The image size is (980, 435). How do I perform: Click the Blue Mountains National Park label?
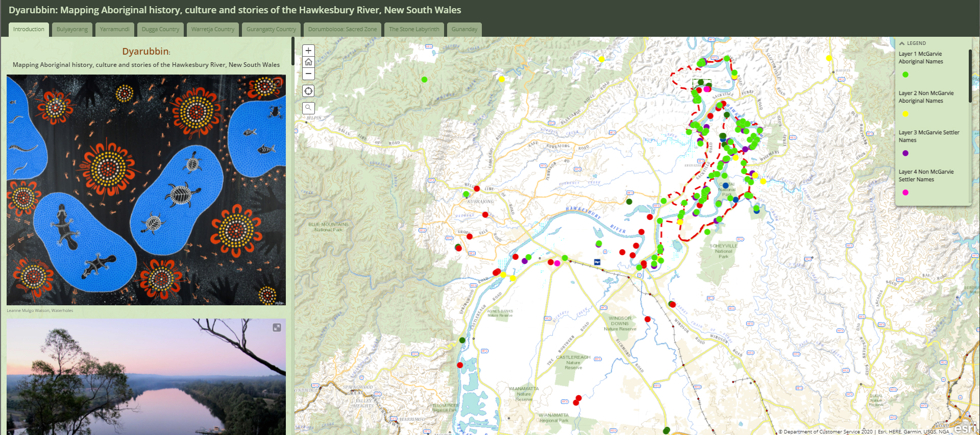328,227
